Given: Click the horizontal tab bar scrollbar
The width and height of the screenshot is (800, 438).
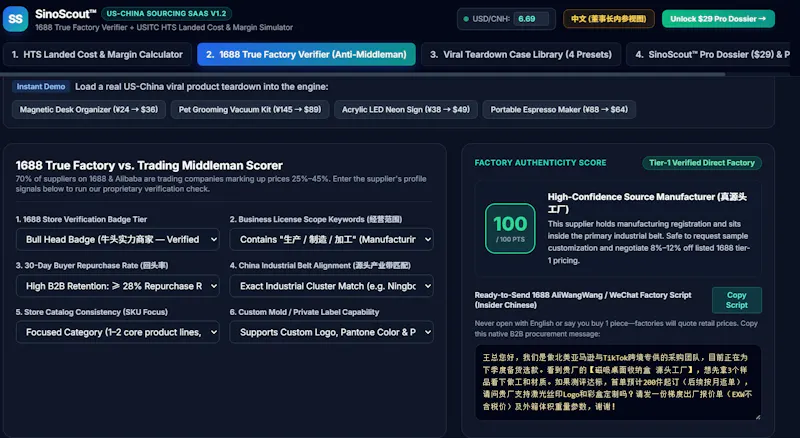Looking at the screenshot, I should click(363, 74).
